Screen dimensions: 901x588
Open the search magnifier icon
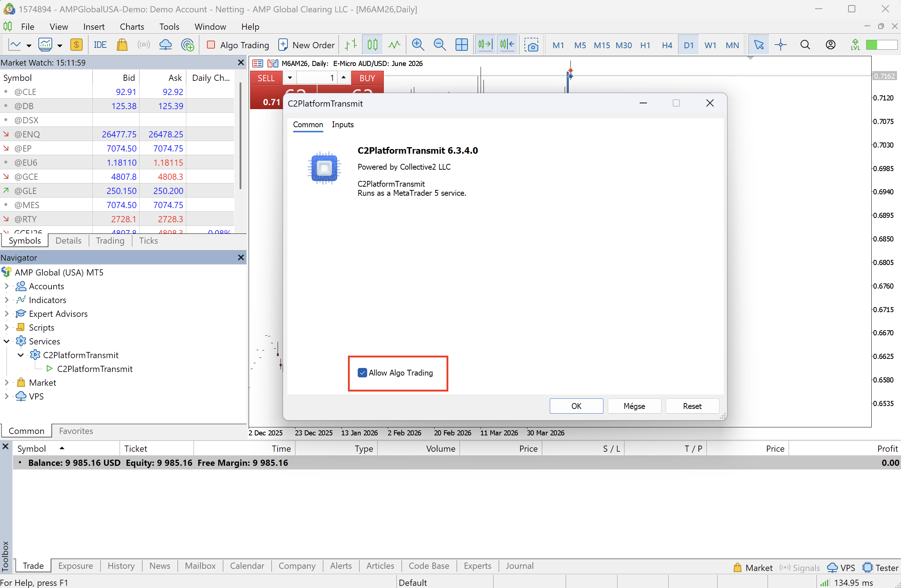click(x=805, y=45)
